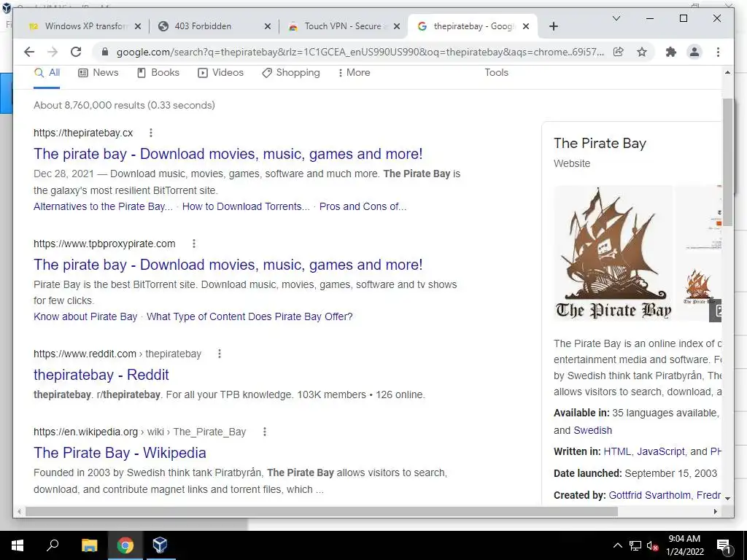This screenshot has width=747, height=560.
Task: Open the Know about Pirate Bay sitelink
Action: click(x=85, y=316)
